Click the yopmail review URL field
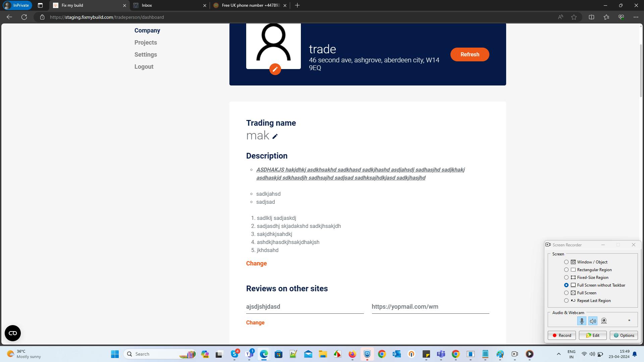Viewport: 644px width, 362px height. click(x=430, y=307)
